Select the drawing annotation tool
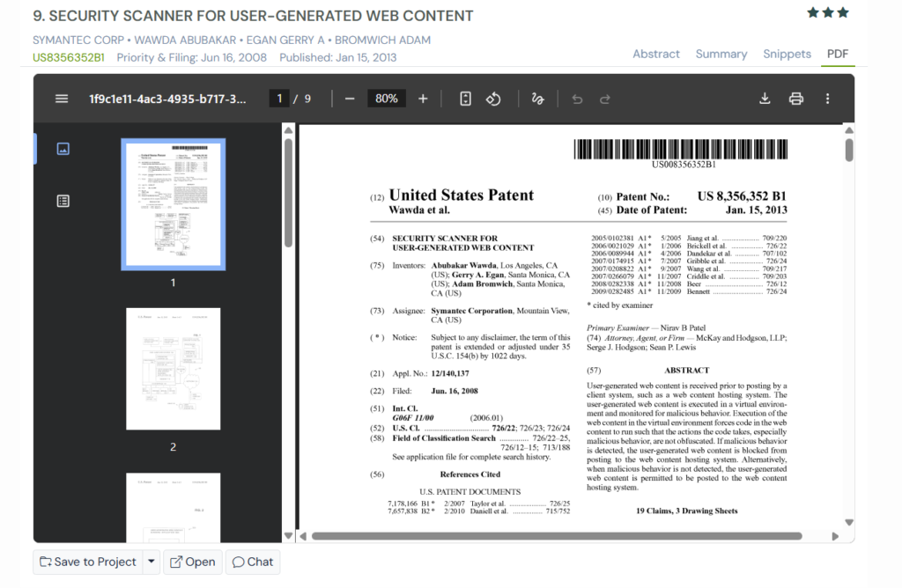This screenshot has height=588, width=902. point(537,99)
